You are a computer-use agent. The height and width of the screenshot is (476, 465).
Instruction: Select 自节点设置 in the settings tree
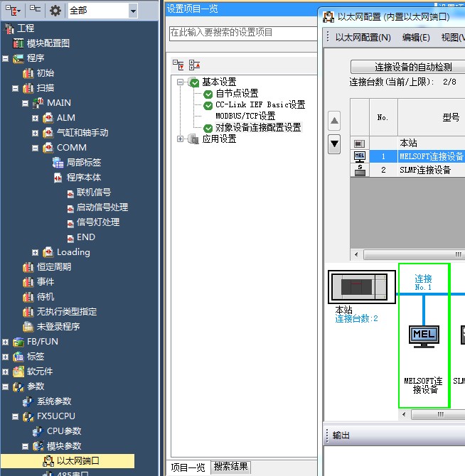[237, 94]
